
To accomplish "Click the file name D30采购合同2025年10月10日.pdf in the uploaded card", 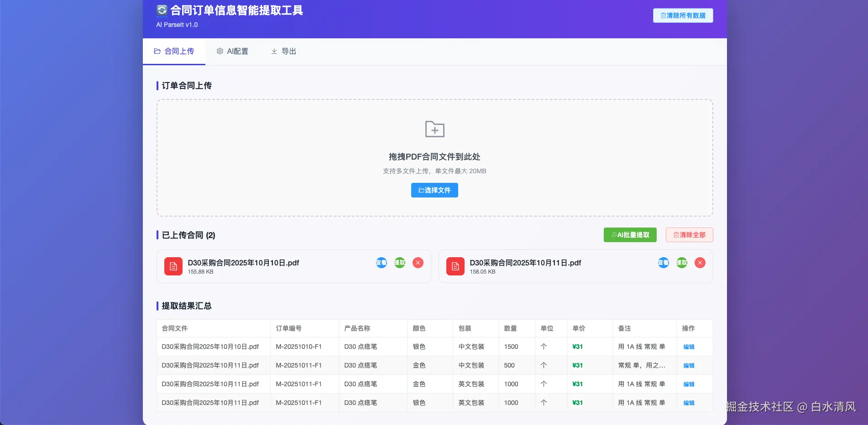I will pos(243,263).
